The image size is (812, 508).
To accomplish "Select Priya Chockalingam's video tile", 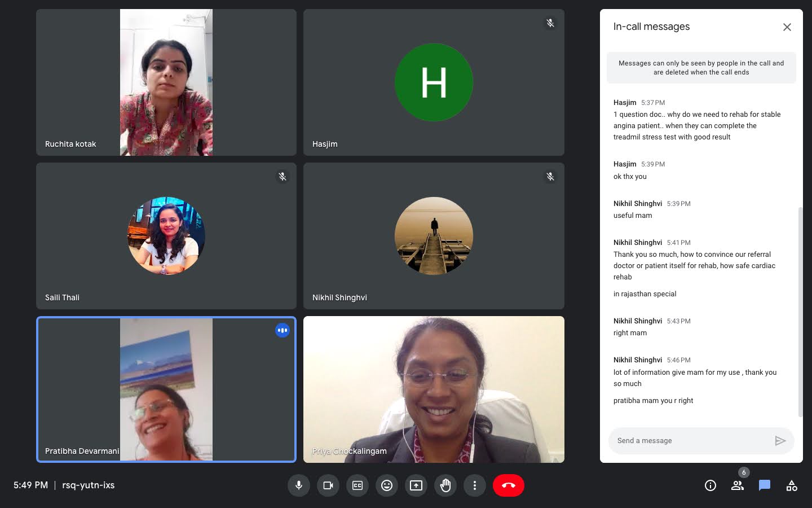I will pyautogui.click(x=434, y=389).
